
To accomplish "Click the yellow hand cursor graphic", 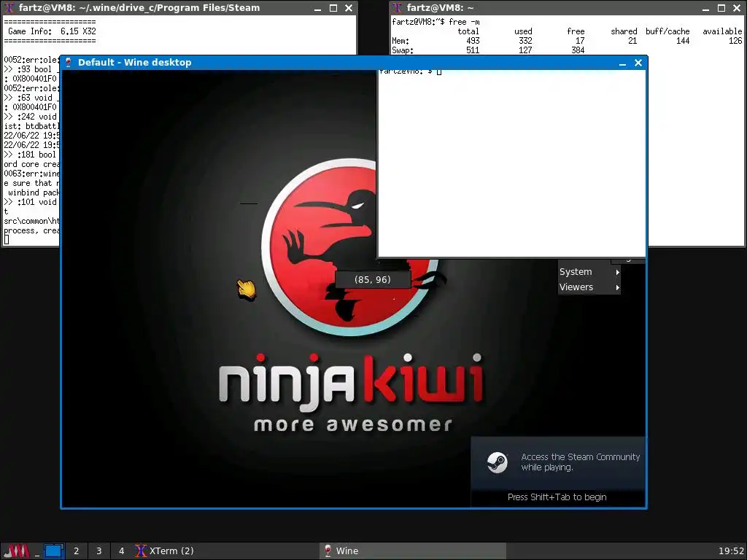I will [247, 289].
